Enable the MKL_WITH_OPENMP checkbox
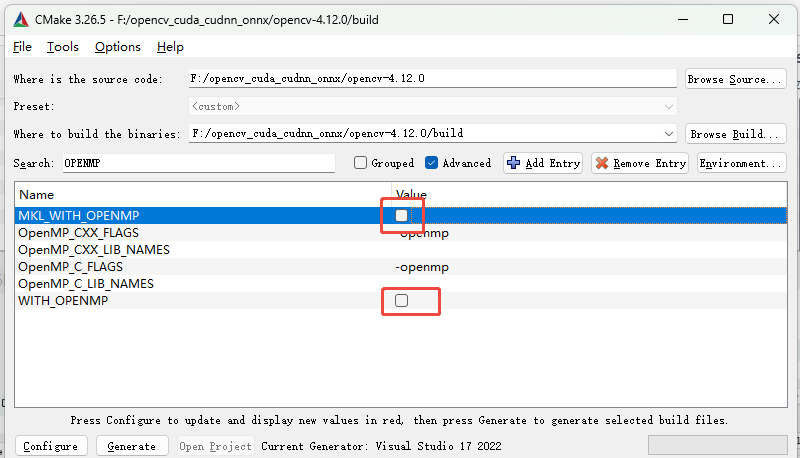This screenshot has width=800, height=458. (x=402, y=215)
